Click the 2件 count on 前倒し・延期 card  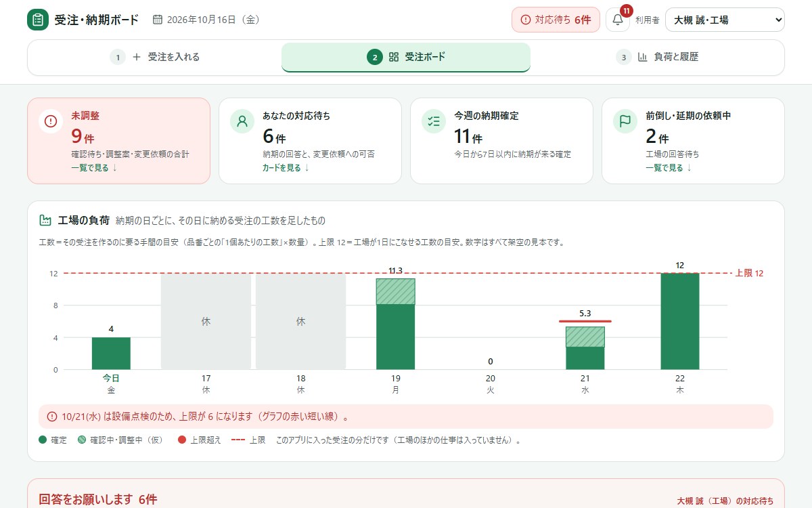(x=656, y=137)
